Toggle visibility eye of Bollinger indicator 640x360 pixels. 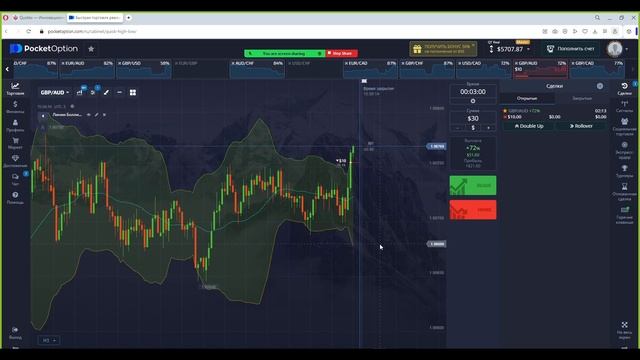point(89,115)
